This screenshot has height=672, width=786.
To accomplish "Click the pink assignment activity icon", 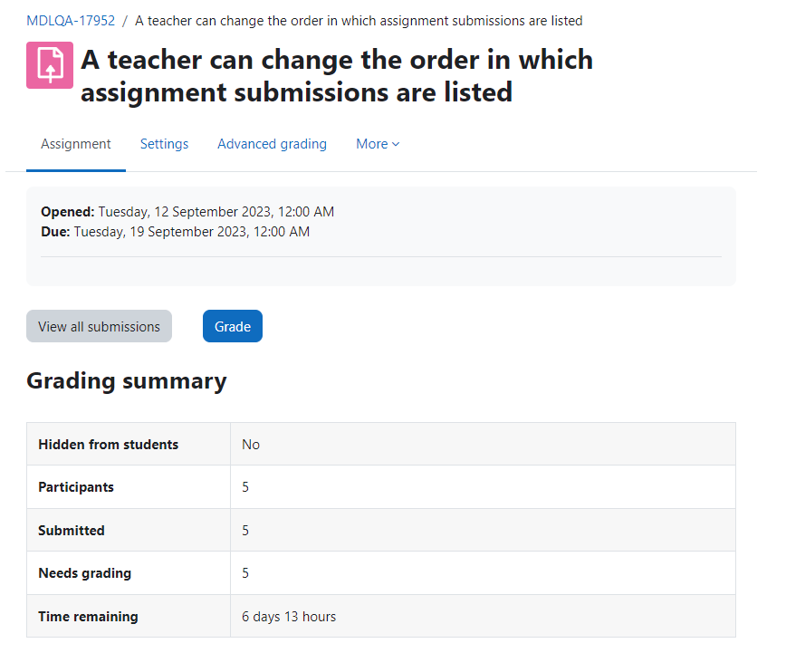I will click(x=50, y=65).
